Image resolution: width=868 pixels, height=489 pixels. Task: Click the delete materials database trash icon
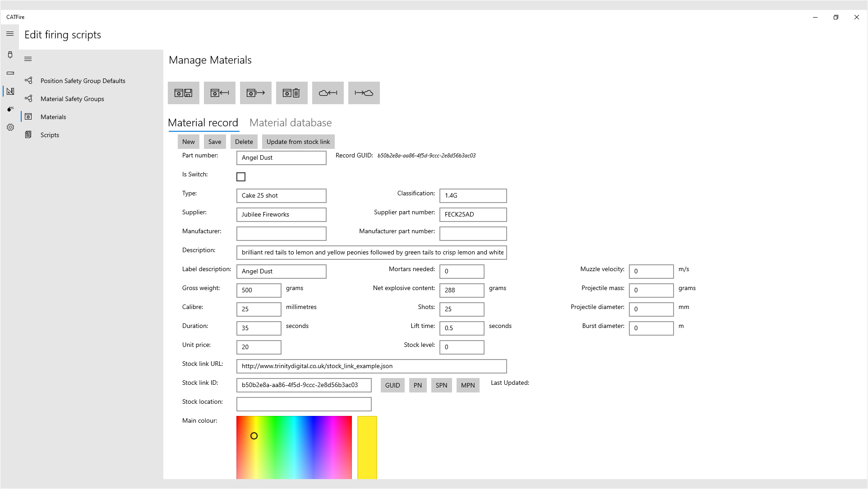292,93
